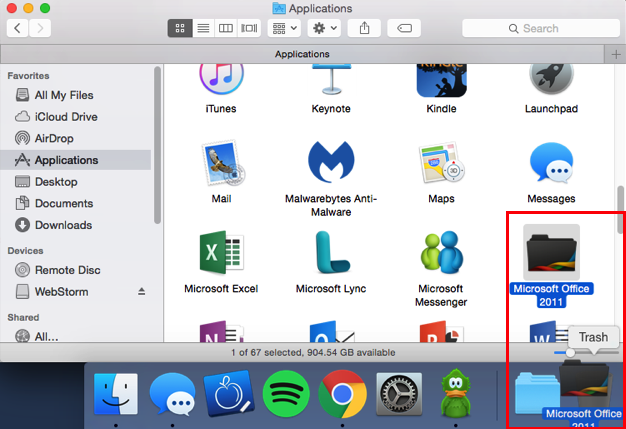Open All… under Shared in sidebar
The width and height of the screenshot is (626, 429).
pos(76,336)
